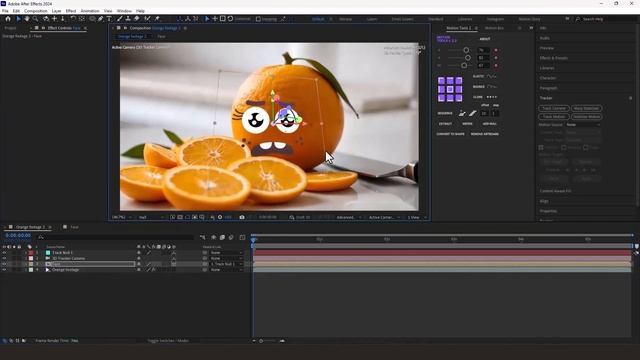
Task: Select the Pen tool
Action: pyautogui.click(x=100, y=19)
